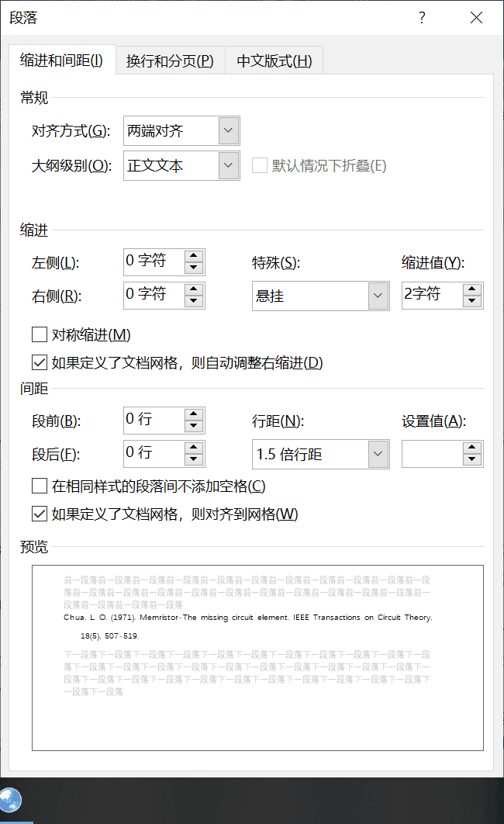The width and height of the screenshot is (504, 824).
Task: Click the 左侧 left indent input field
Action: (154, 261)
